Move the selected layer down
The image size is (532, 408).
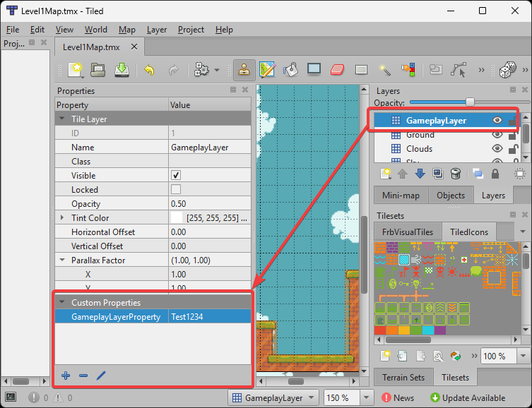pos(420,174)
